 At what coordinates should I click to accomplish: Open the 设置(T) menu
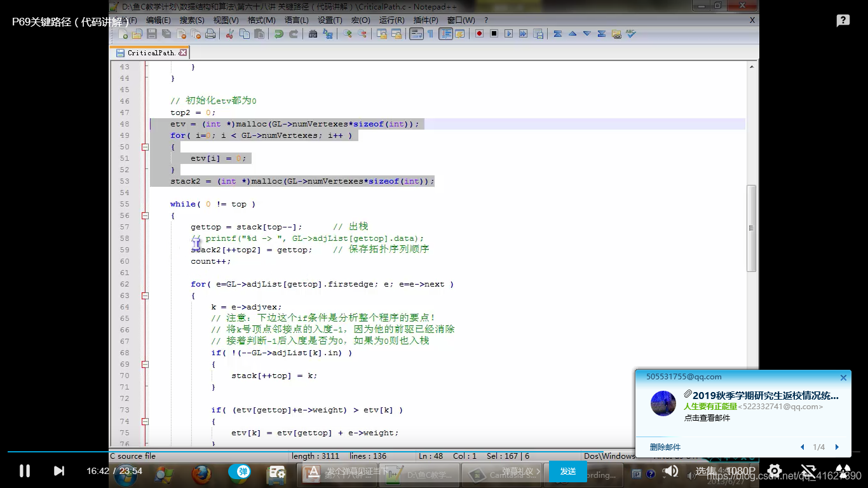coord(330,20)
